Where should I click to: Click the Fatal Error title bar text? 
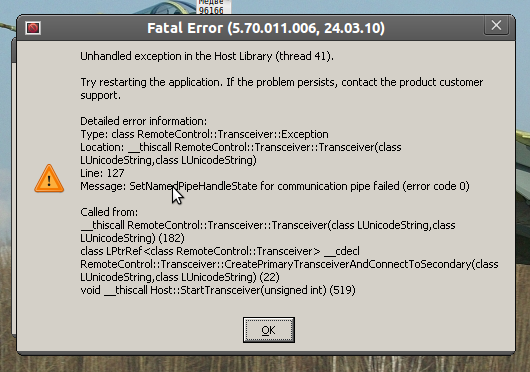[266, 28]
